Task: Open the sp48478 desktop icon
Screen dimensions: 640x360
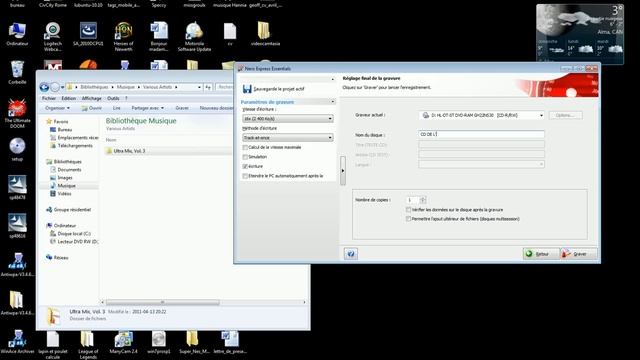Action: pyautogui.click(x=17, y=188)
